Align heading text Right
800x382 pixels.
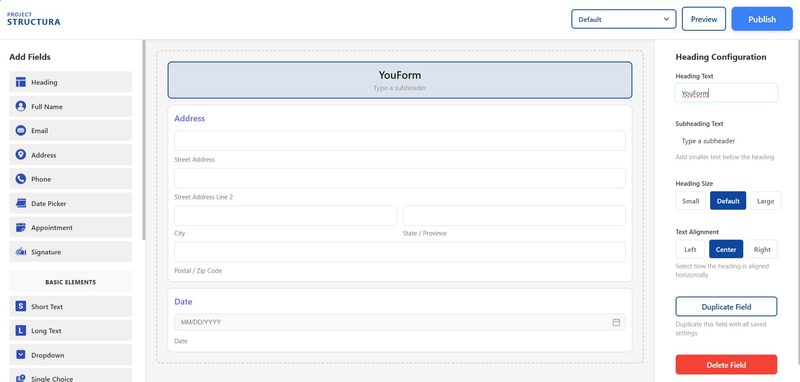click(762, 249)
